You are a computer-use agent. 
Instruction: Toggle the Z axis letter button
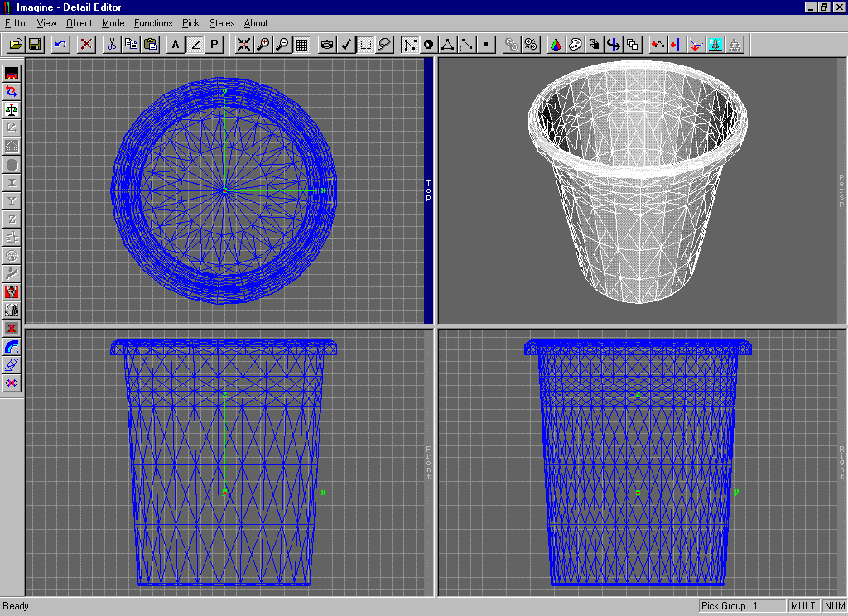pos(195,45)
